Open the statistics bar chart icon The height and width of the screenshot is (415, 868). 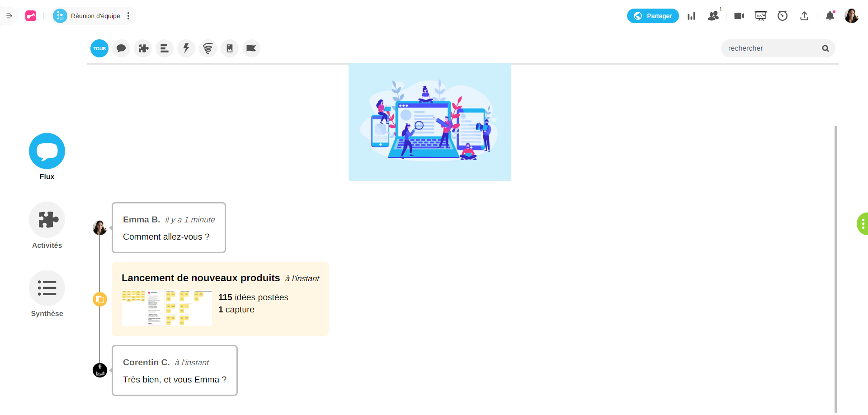[x=691, y=16]
